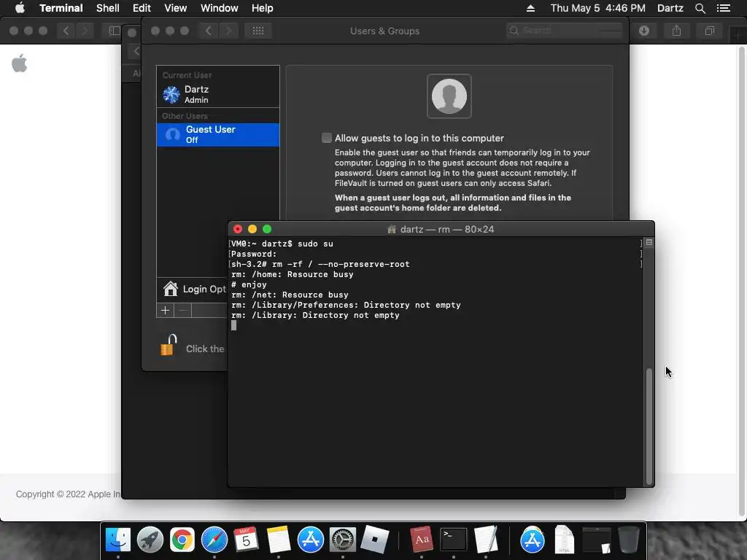Go back in Users & Groups window

coord(208,31)
